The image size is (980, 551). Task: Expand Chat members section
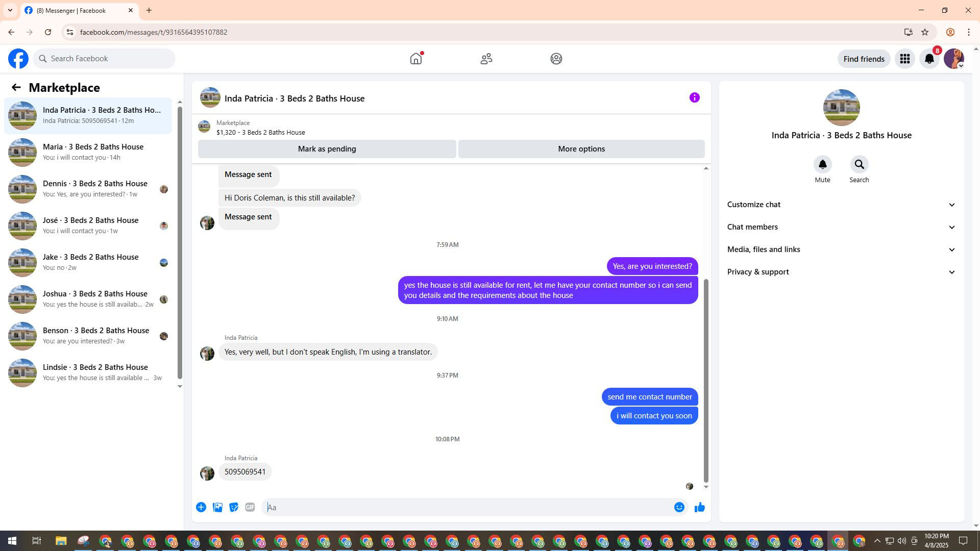pos(841,227)
